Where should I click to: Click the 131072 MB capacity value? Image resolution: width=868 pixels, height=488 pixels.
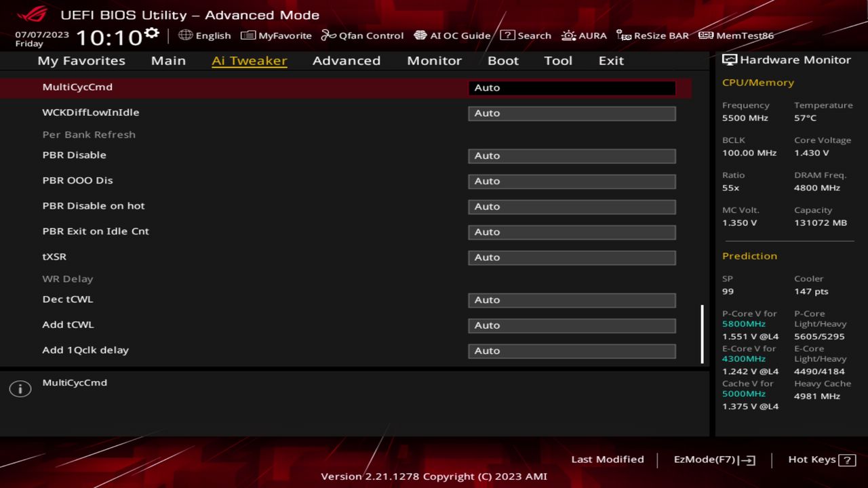click(821, 223)
